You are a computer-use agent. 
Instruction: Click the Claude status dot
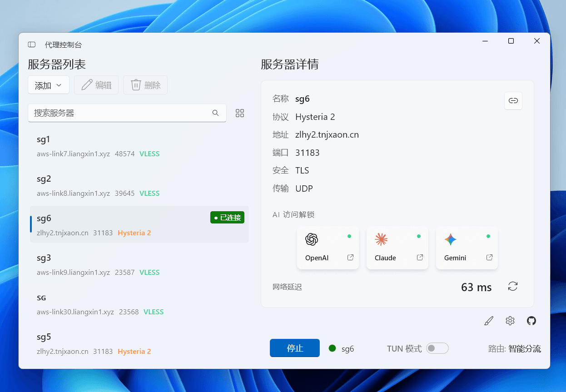click(419, 236)
